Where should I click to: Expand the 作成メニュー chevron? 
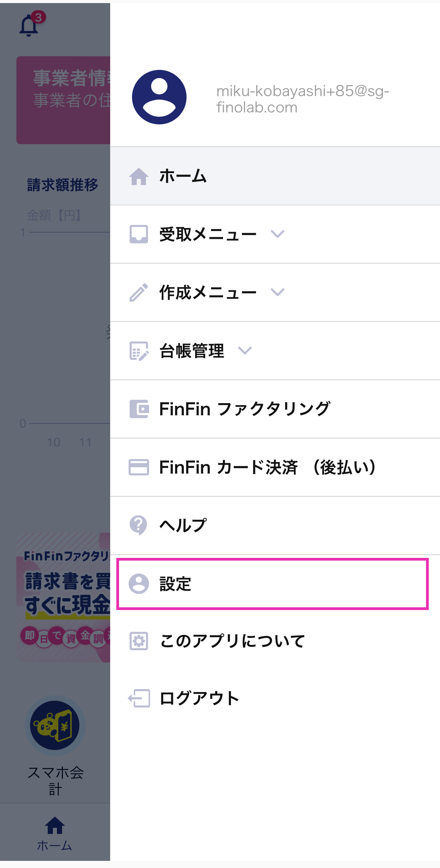pyautogui.click(x=278, y=292)
